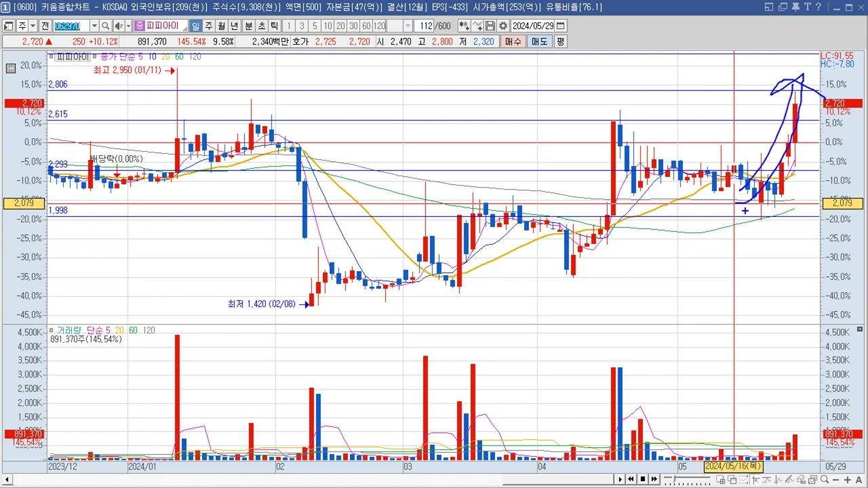Image resolution: width=868 pixels, height=488 pixels.
Task: Click the wave pattern icon at bottom toolbar
Action: (x=778, y=480)
